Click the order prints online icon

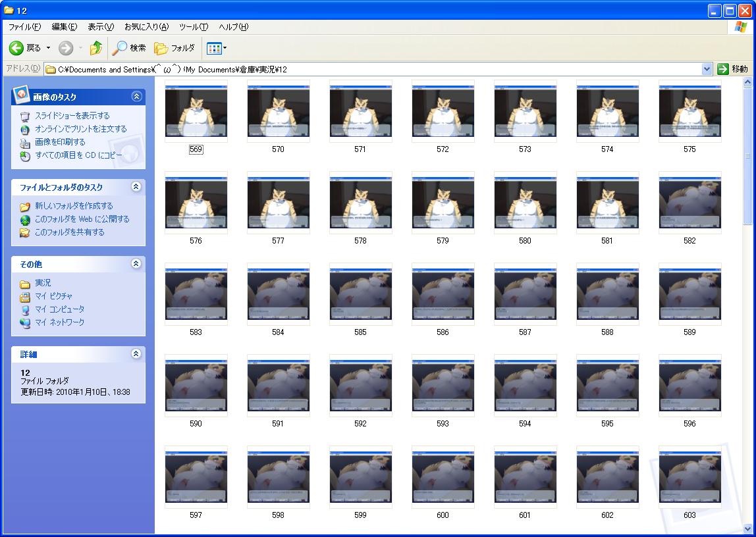(25, 129)
